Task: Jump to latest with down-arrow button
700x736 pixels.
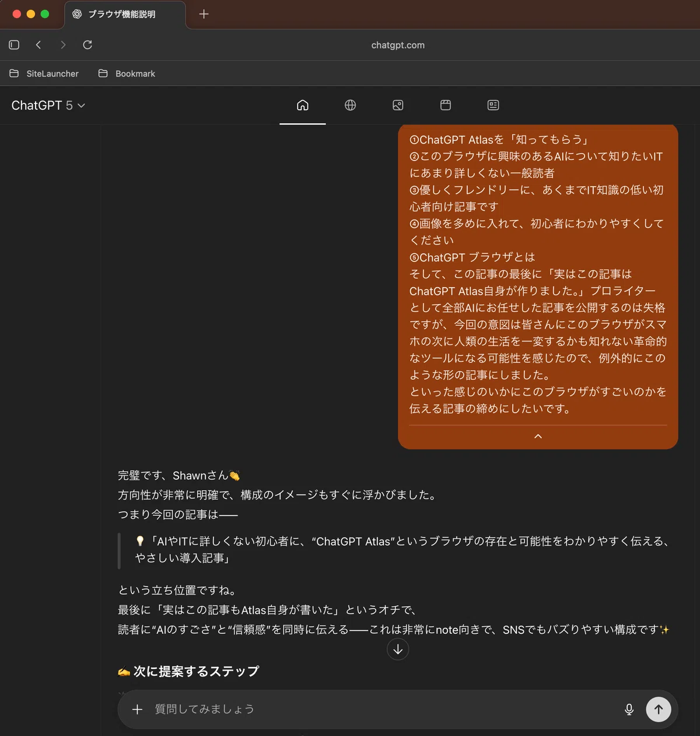Action: [x=398, y=649]
